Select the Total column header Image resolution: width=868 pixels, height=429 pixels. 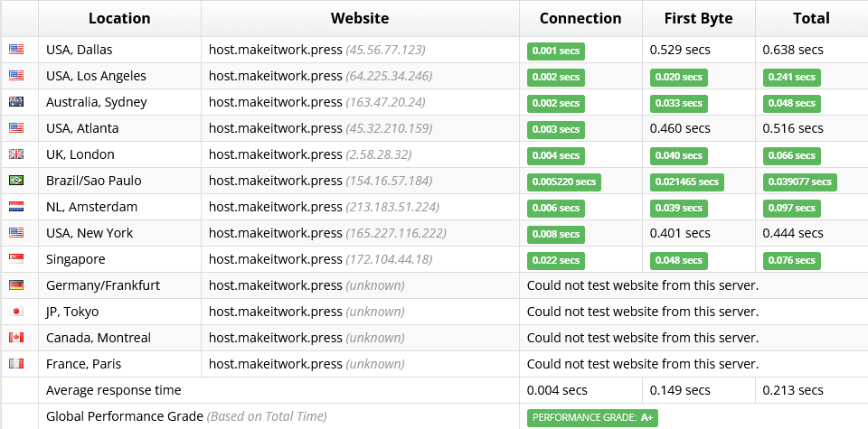812,18
